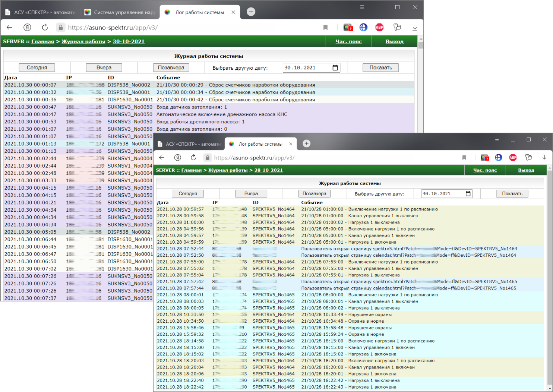Open '30-10-2021' breadcrumb link in rear window

point(129,41)
